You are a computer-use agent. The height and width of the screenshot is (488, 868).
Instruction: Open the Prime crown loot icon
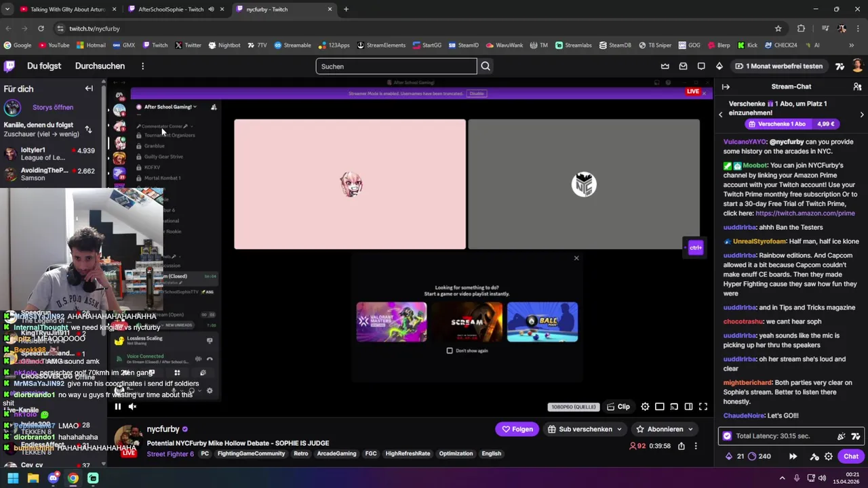tap(665, 66)
